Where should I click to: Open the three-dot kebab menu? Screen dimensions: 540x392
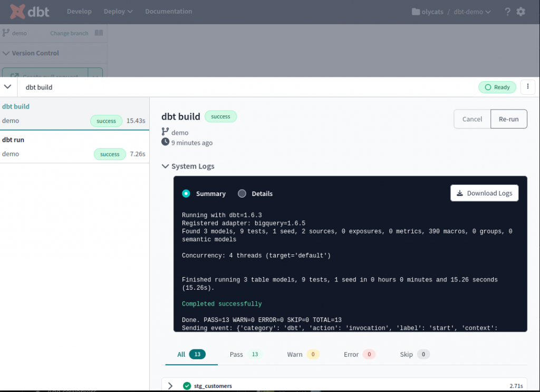pyautogui.click(x=527, y=87)
